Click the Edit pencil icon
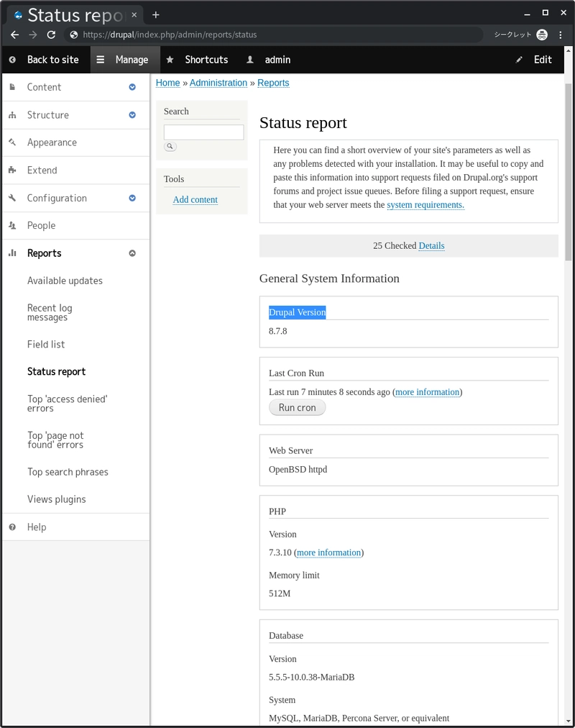This screenshot has width=575, height=728. (x=519, y=60)
